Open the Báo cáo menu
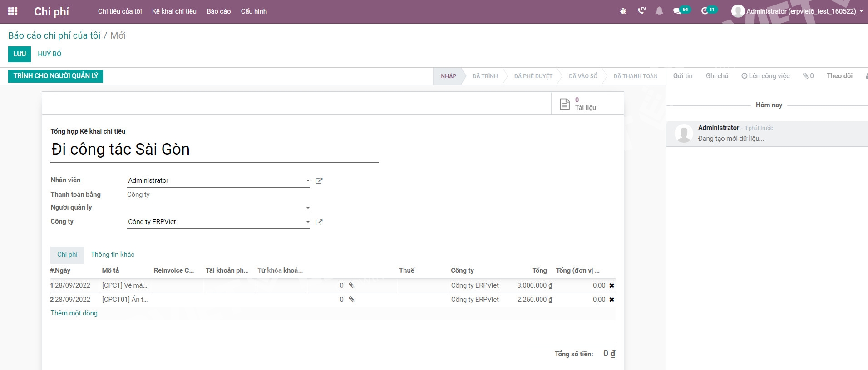This screenshot has height=370, width=868. click(x=219, y=11)
